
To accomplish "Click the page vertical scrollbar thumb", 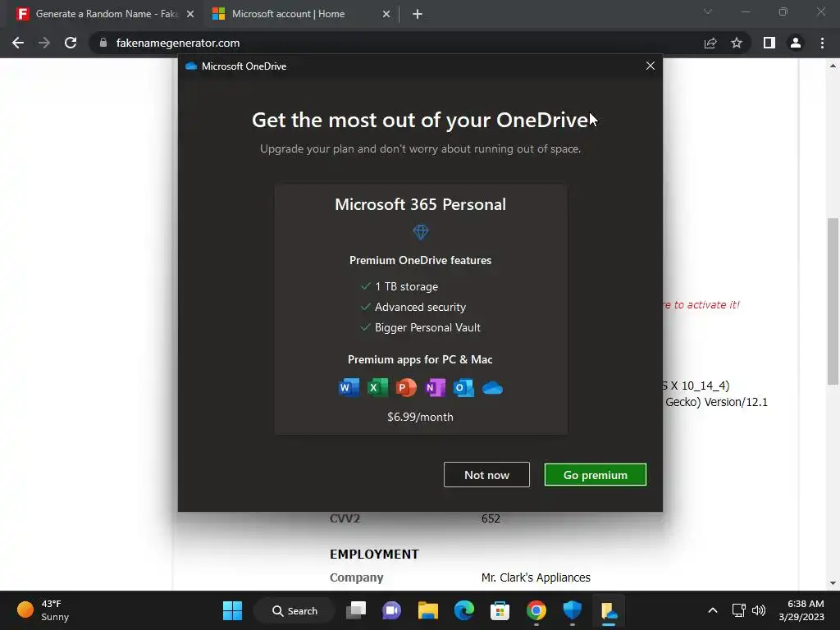I will coord(833,300).
